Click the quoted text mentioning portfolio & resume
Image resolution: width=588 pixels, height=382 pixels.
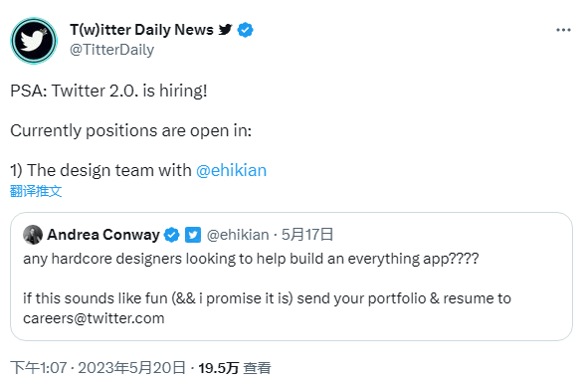pos(267,308)
